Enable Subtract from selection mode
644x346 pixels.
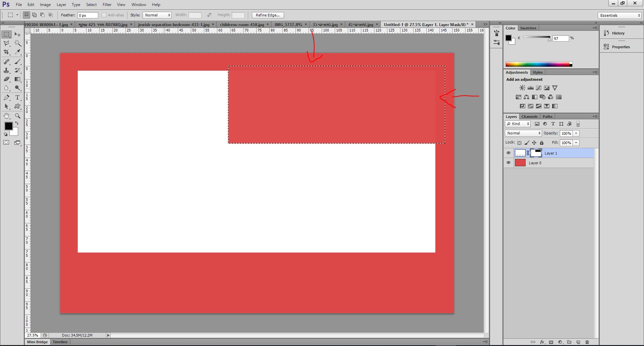tap(42, 15)
